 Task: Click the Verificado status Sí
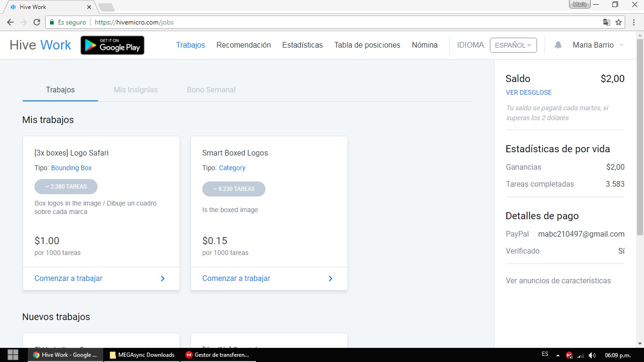coord(621,251)
